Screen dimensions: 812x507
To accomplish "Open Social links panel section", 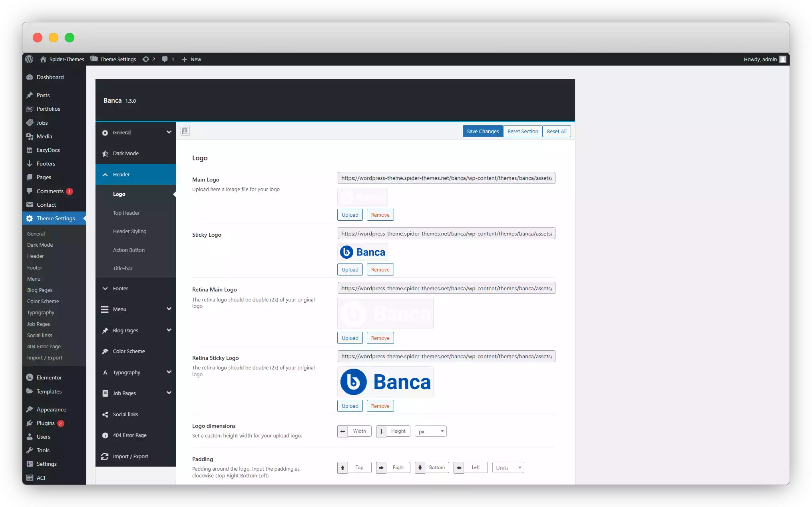I will pyautogui.click(x=135, y=415).
